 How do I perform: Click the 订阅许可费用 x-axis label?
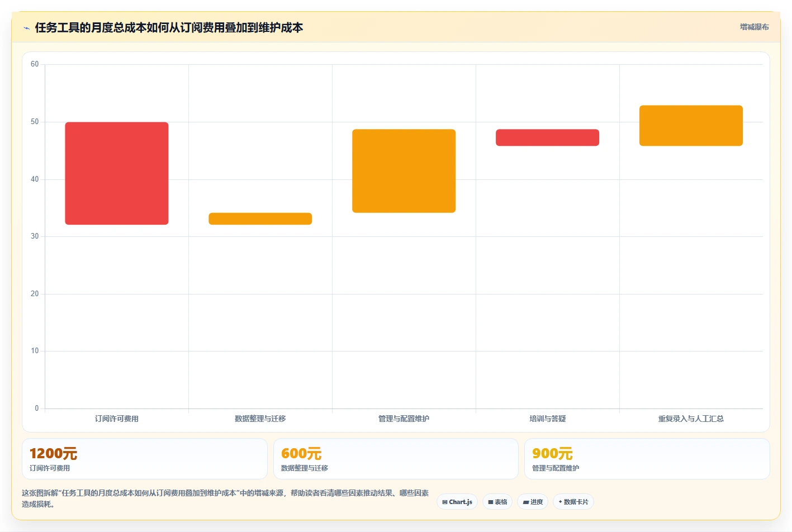(x=117, y=419)
